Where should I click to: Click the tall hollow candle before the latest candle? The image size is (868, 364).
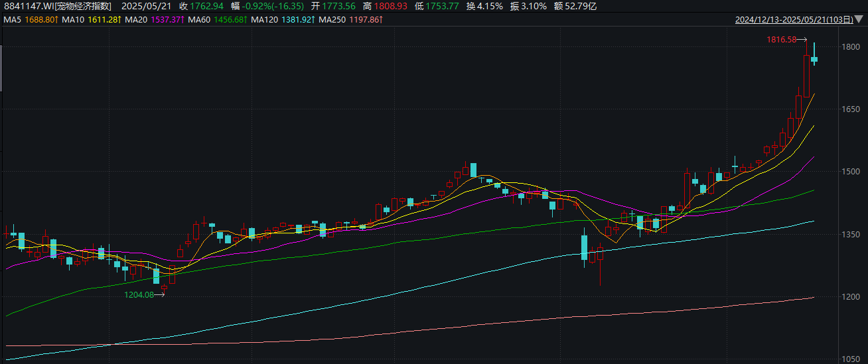point(806,76)
